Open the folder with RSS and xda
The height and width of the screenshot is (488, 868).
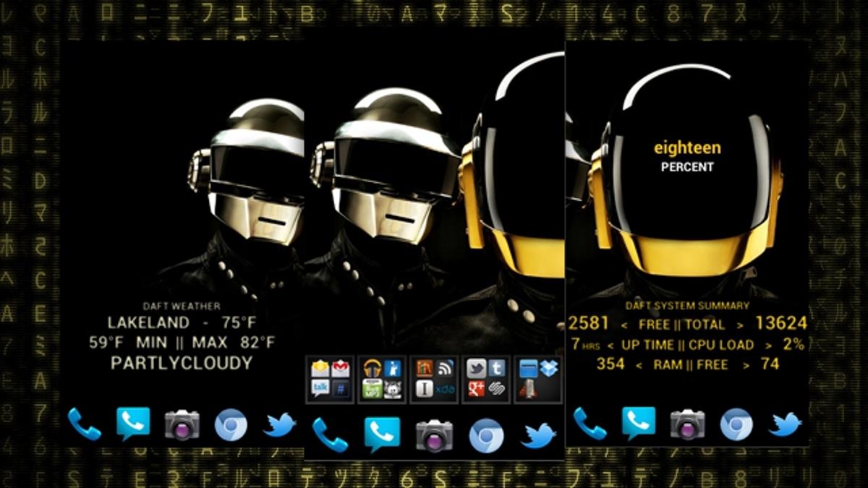click(x=434, y=379)
